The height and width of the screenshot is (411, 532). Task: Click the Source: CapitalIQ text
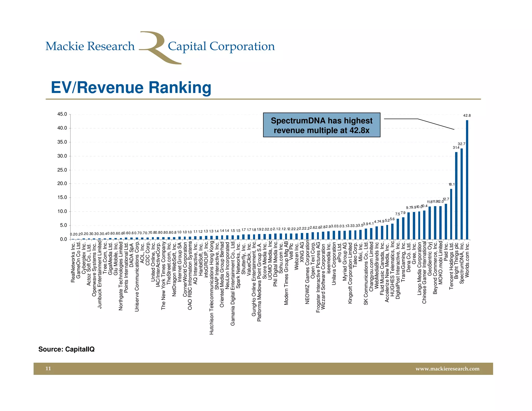66,349
